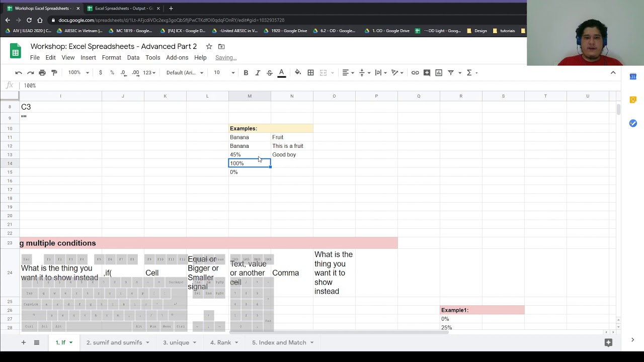
Task: Add a new sheet with plus button
Action: (x=23, y=342)
